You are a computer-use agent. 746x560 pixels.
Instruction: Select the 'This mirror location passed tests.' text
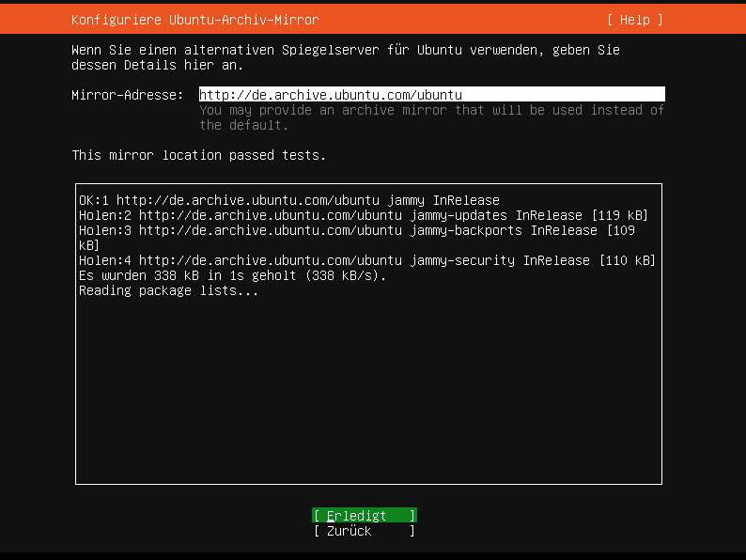pos(199,155)
